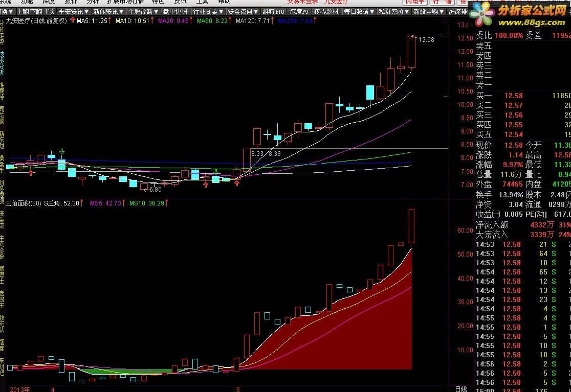Screen dimensions: 571x392
Task: Open 维赛特 sidebar tab
Action: (x=2, y=90)
